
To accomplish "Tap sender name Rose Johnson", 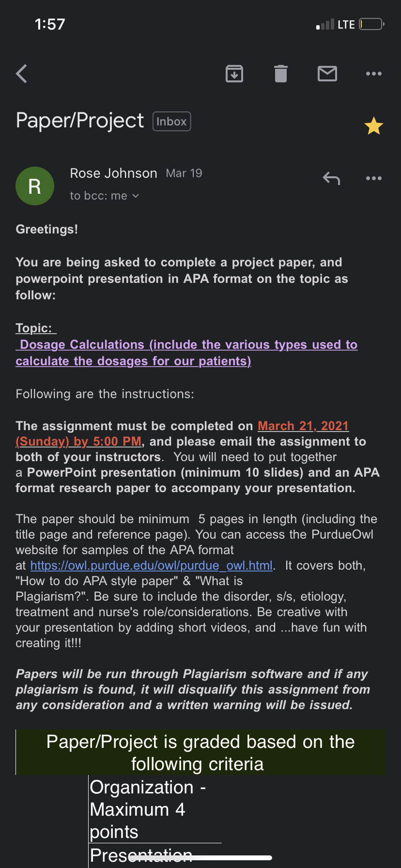I will pyautogui.click(x=114, y=173).
